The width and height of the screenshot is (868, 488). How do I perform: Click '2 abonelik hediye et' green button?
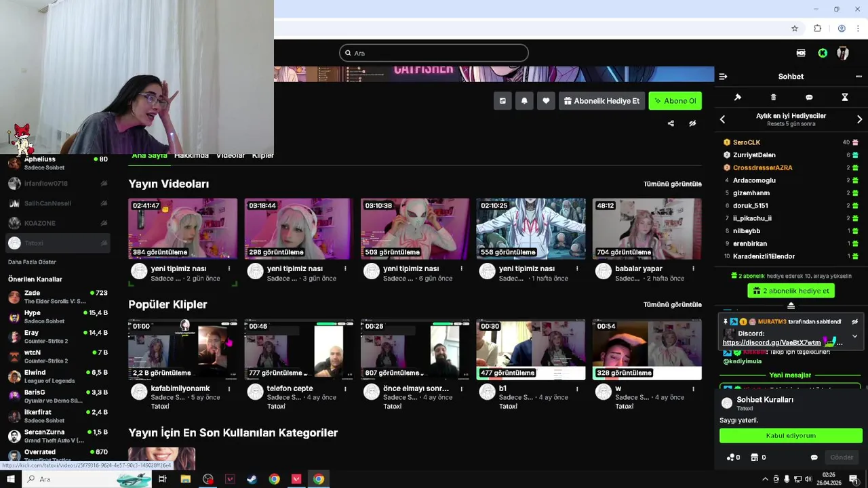791,291
